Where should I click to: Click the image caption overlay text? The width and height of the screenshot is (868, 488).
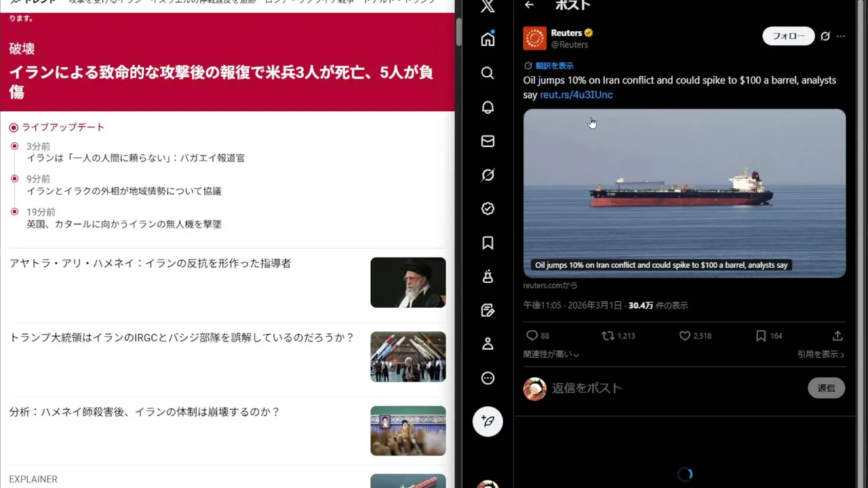[661, 265]
